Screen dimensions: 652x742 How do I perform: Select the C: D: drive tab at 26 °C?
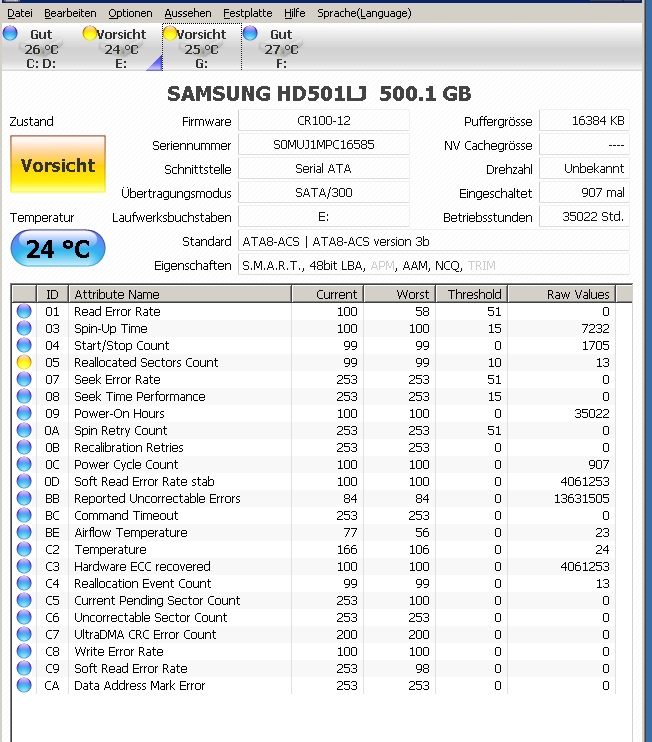point(41,48)
